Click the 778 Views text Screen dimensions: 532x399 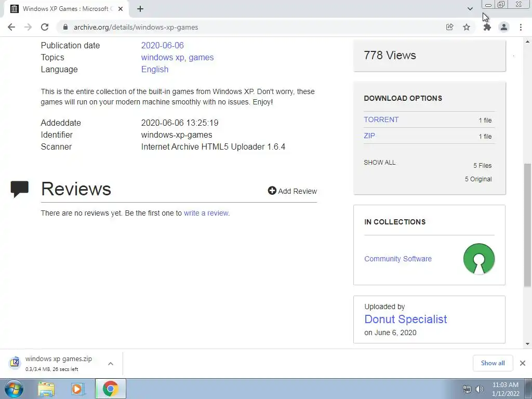pyautogui.click(x=390, y=55)
